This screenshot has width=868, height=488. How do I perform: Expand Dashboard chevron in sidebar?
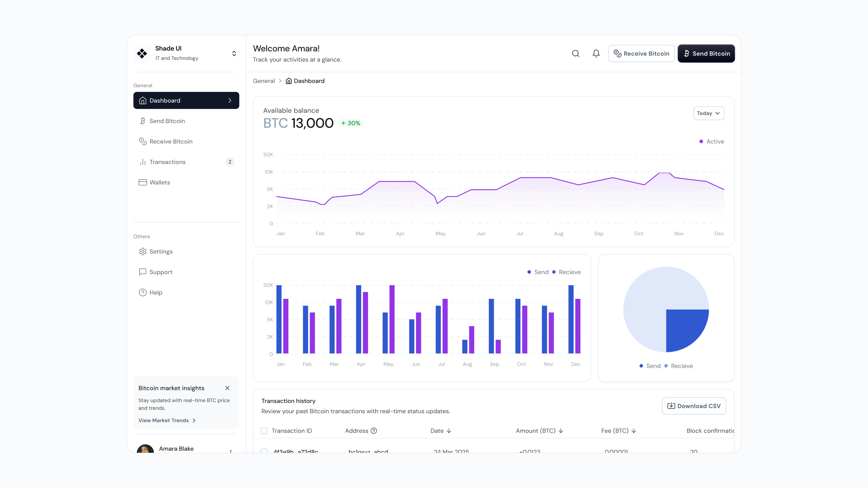point(230,100)
